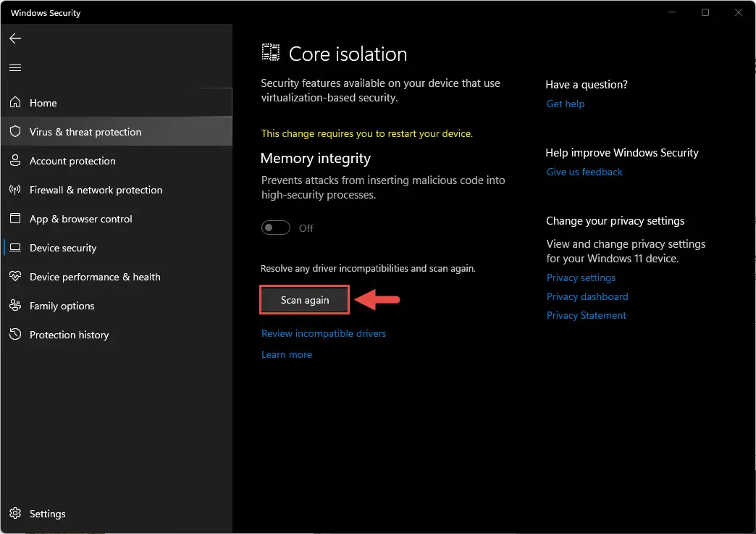Open the Get help link
Screen dimensions: 756x534
click(x=565, y=104)
